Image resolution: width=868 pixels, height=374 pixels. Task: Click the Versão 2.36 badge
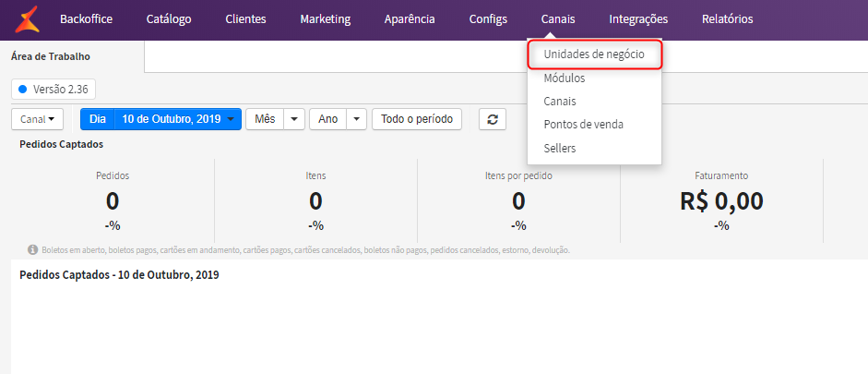click(x=54, y=90)
